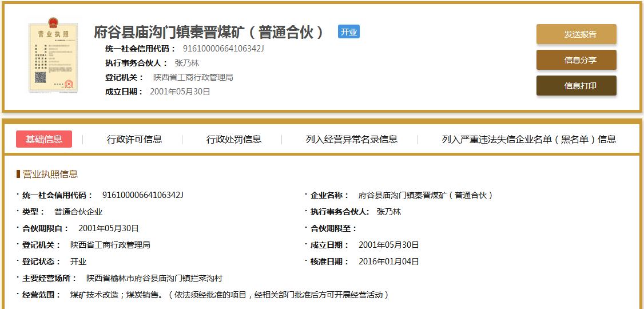The height and width of the screenshot is (309, 644).
Task: Click the 经营范围 description text
Action: 229,295
